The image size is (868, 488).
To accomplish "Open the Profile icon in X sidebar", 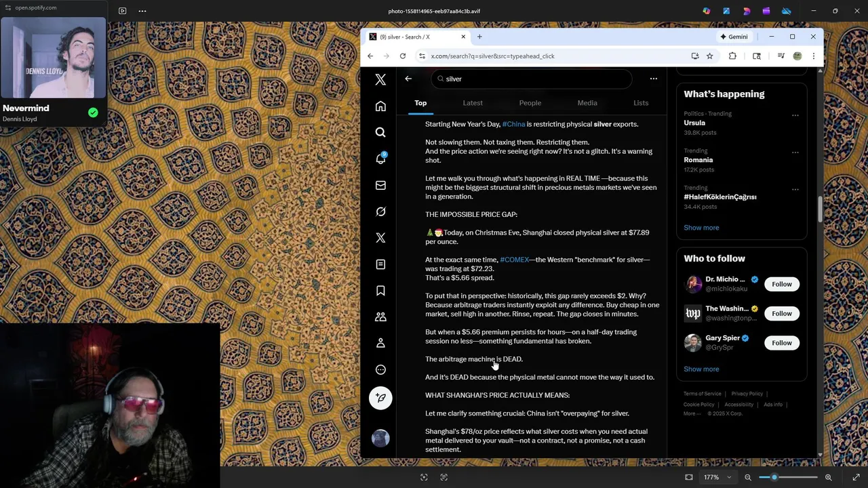I will [x=380, y=343].
